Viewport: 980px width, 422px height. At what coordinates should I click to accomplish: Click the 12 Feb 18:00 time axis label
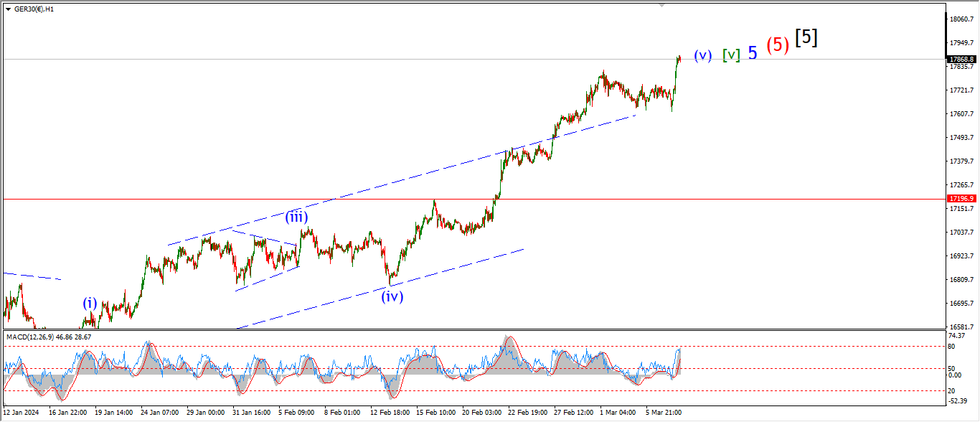[390, 413]
